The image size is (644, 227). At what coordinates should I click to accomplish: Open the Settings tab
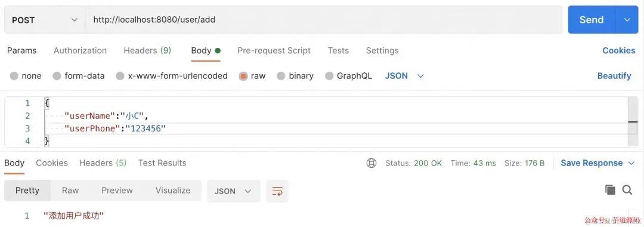[382, 51]
